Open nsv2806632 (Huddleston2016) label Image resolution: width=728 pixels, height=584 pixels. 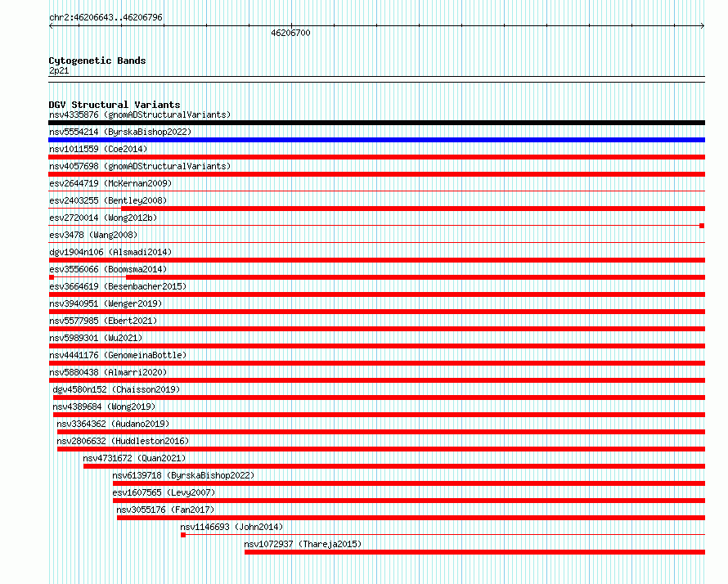coord(123,441)
